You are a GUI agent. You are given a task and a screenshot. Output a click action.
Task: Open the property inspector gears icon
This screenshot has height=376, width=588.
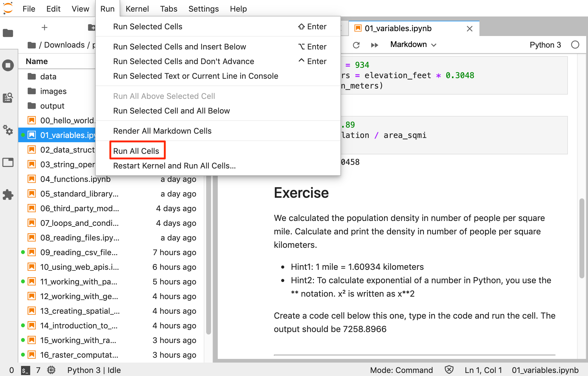tap(8, 130)
